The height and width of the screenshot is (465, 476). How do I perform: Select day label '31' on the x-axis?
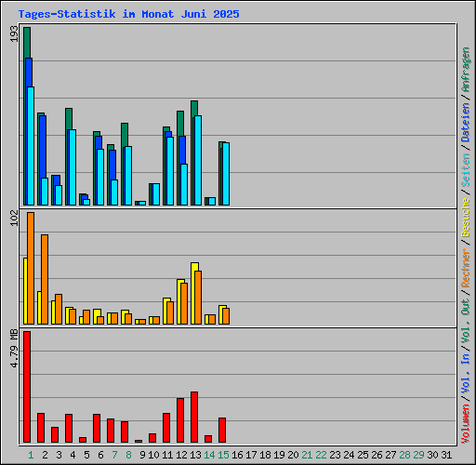coord(446,455)
